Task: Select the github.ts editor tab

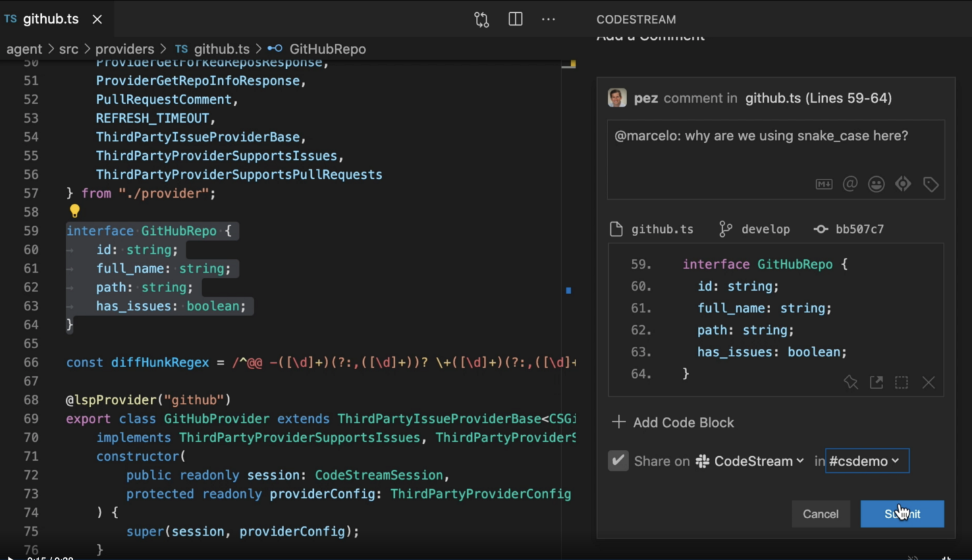Action: (x=49, y=19)
